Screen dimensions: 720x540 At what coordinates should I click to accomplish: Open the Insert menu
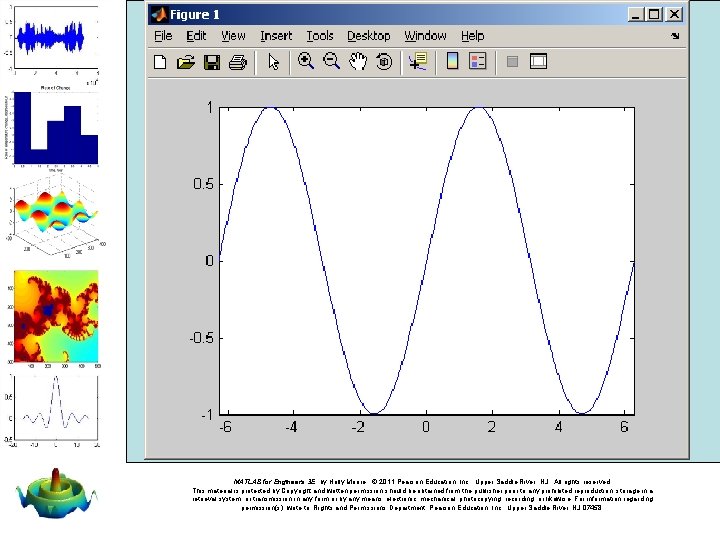pos(276,36)
